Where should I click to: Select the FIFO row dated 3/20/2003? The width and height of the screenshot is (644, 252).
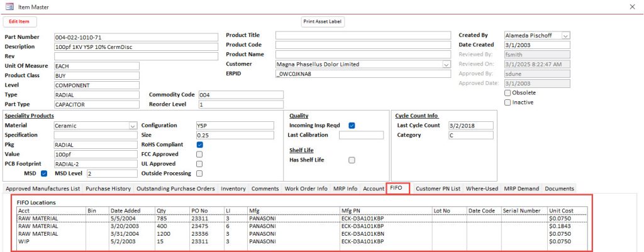click(302, 226)
